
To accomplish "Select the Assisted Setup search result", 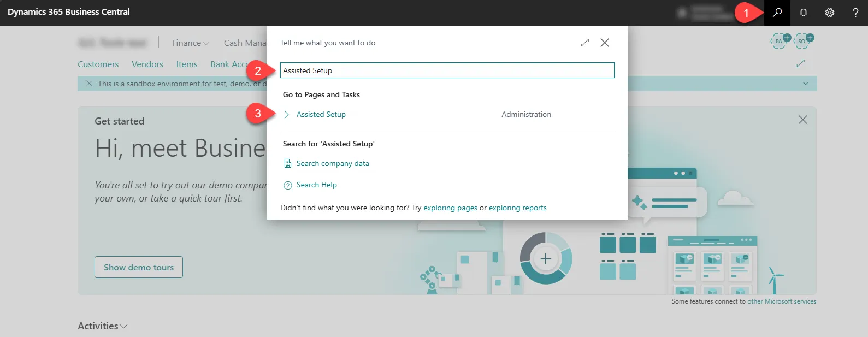I will [x=321, y=114].
